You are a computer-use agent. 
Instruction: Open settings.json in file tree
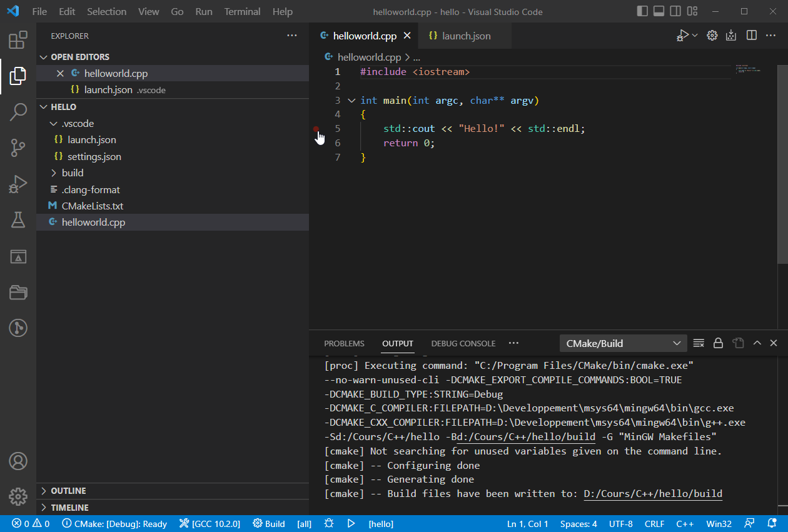(x=173, y=156)
